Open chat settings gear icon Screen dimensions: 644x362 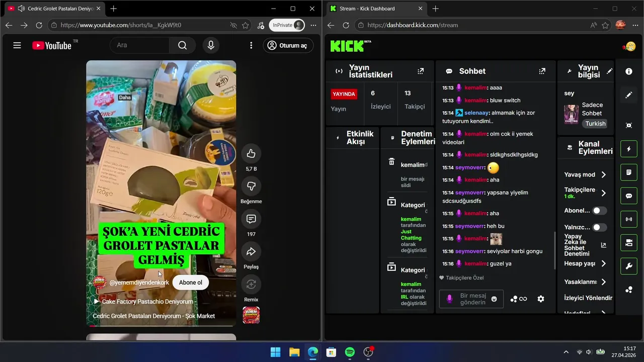coord(541,299)
